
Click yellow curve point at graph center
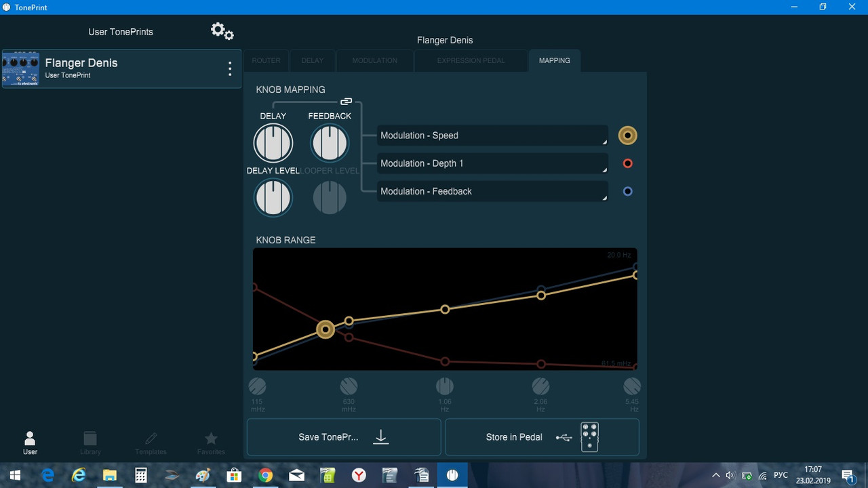coord(445,309)
